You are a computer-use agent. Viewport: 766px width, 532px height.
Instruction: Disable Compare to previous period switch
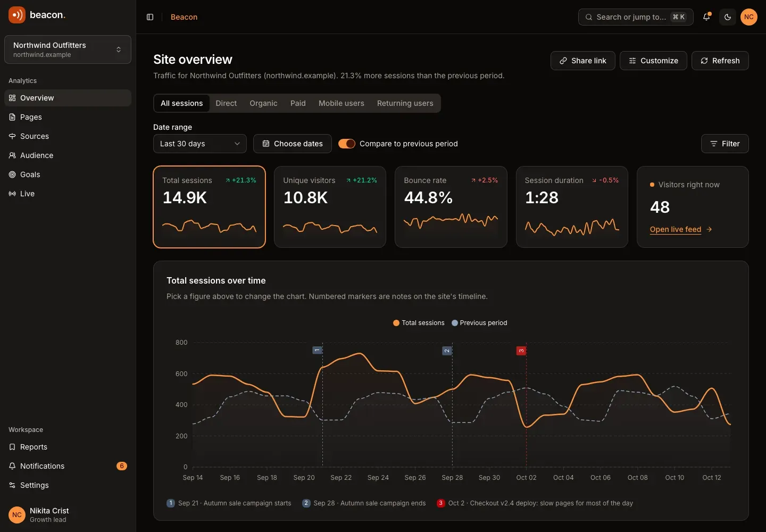(347, 144)
